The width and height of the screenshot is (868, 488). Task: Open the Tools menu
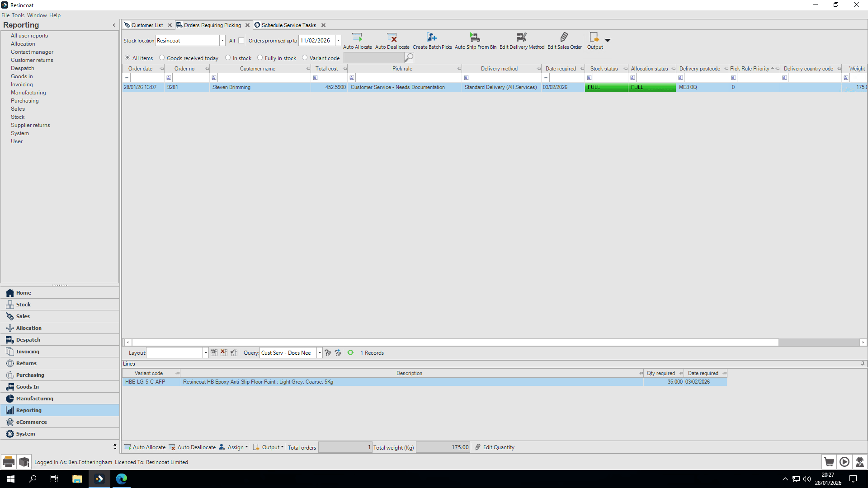pos(18,15)
